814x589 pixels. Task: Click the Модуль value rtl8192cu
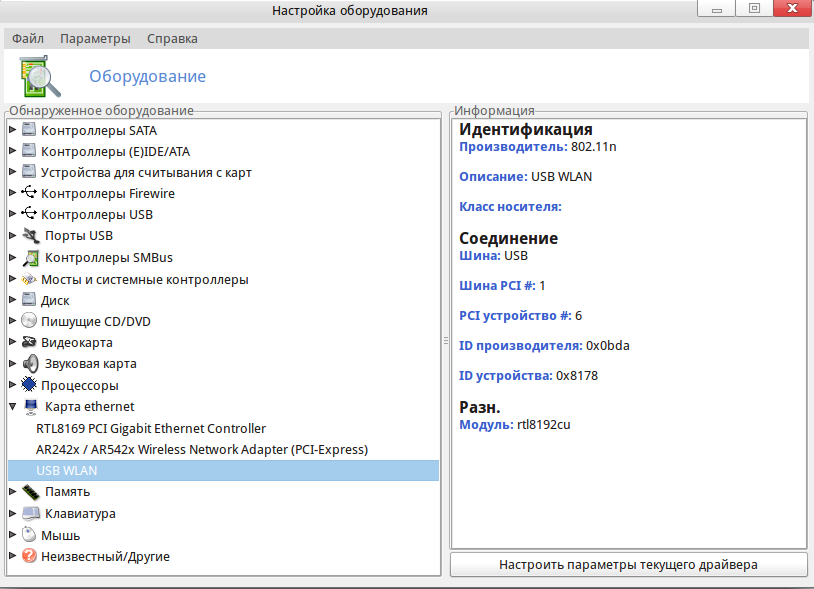click(544, 424)
